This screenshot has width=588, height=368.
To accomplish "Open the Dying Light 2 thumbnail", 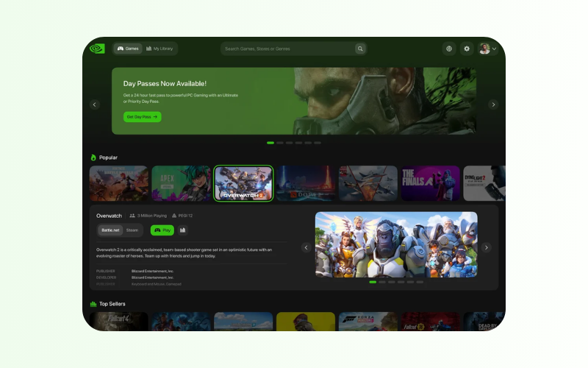I will pos(484,183).
